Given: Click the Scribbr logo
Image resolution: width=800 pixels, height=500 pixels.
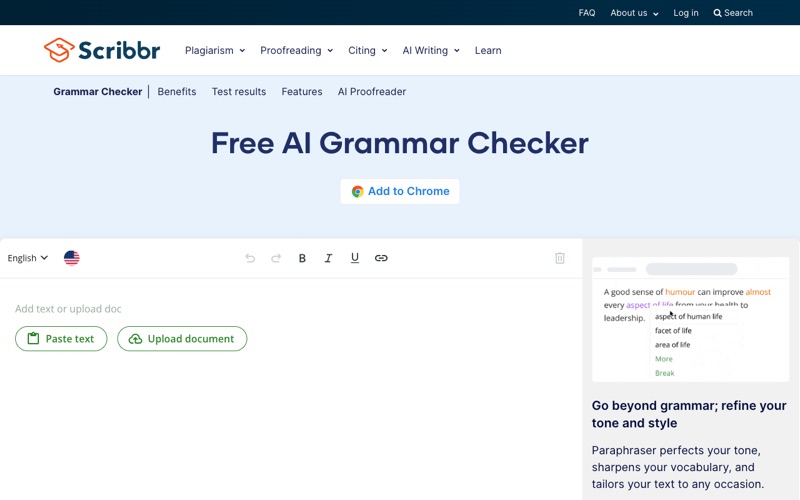Looking at the screenshot, I should (x=102, y=50).
